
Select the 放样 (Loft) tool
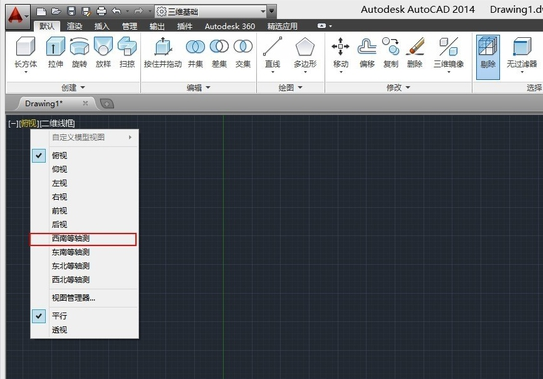[x=103, y=52]
